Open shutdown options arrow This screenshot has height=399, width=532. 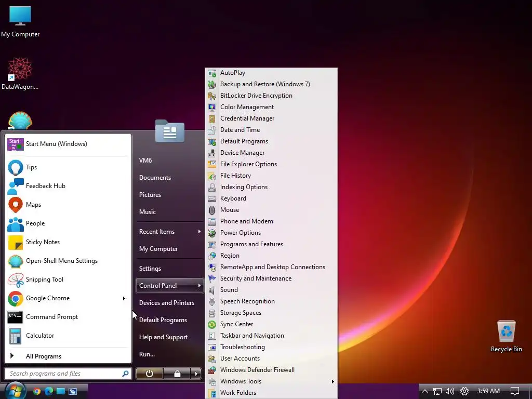(x=196, y=374)
